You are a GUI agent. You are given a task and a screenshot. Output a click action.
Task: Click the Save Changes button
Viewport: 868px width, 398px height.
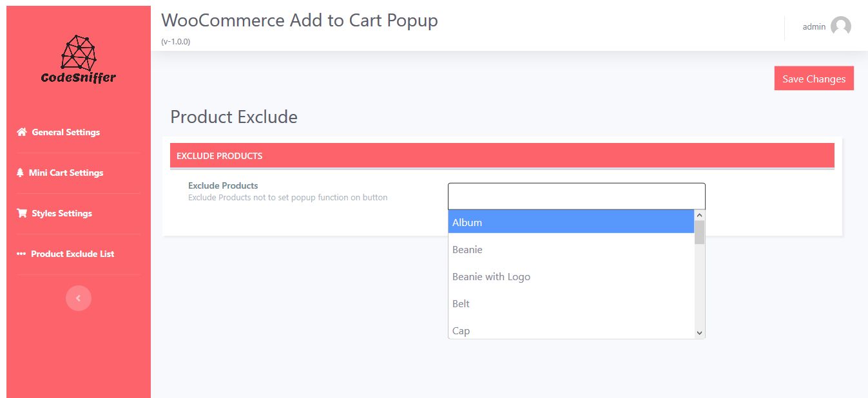click(814, 79)
